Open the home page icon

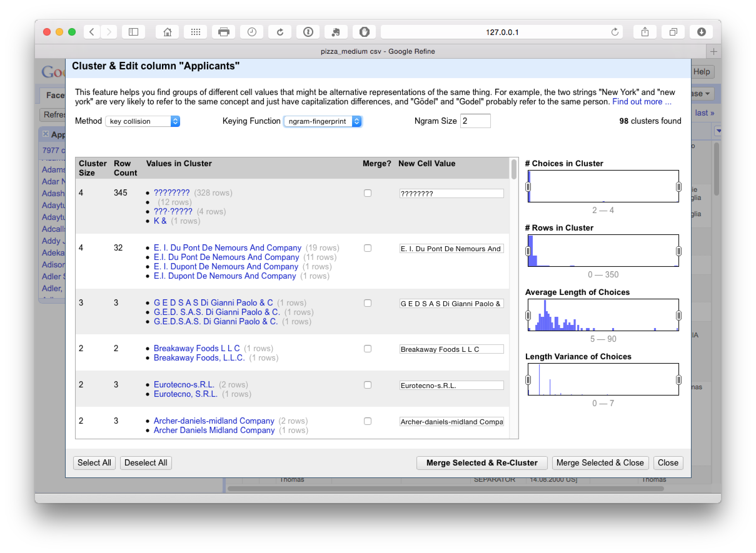167,32
